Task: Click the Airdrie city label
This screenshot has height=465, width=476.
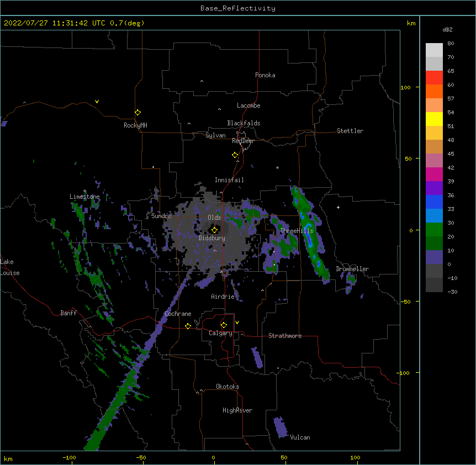Action: 223,297
